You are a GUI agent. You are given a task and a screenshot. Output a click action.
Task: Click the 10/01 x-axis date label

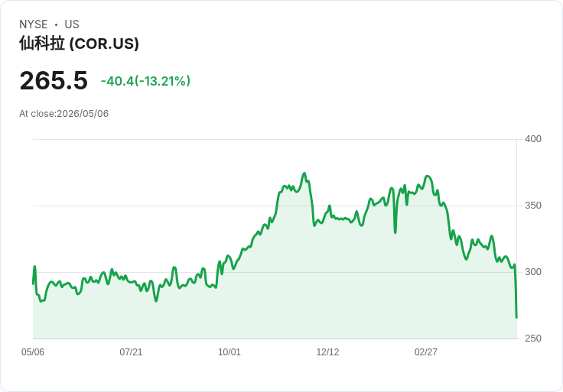(x=229, y=352)
